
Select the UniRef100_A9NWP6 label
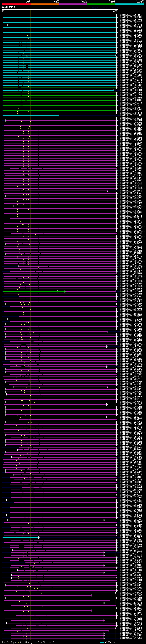coord(131,98)
